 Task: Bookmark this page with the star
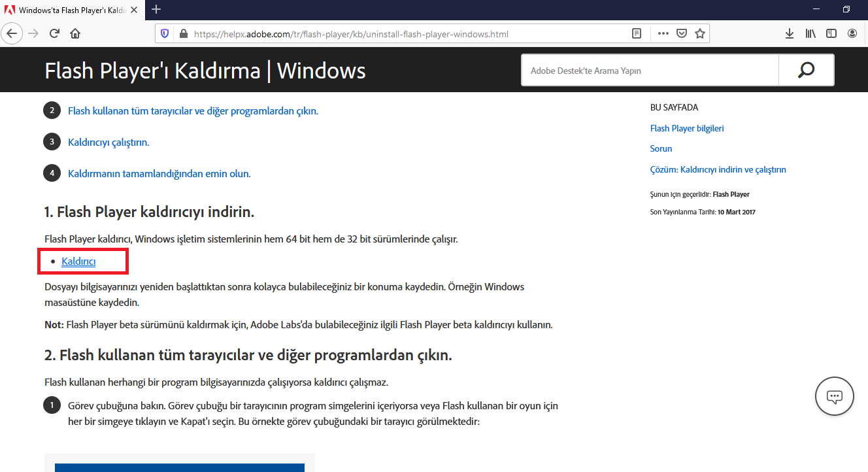(700, 33)
